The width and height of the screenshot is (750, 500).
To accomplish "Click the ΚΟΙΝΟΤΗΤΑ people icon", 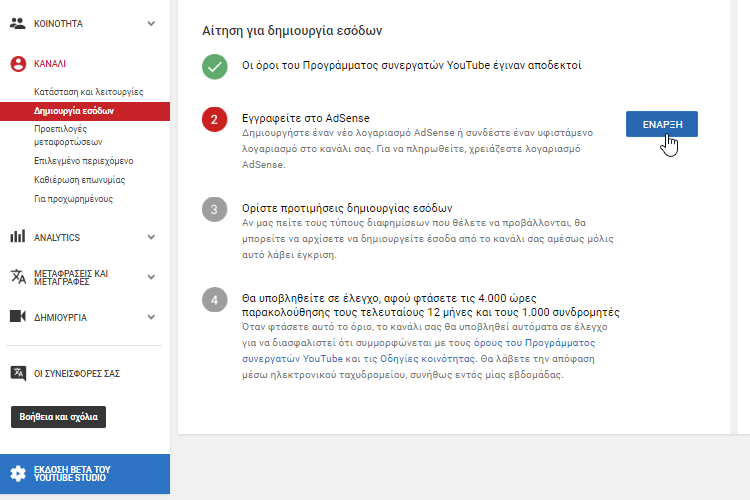I will (x=18, y=23).
